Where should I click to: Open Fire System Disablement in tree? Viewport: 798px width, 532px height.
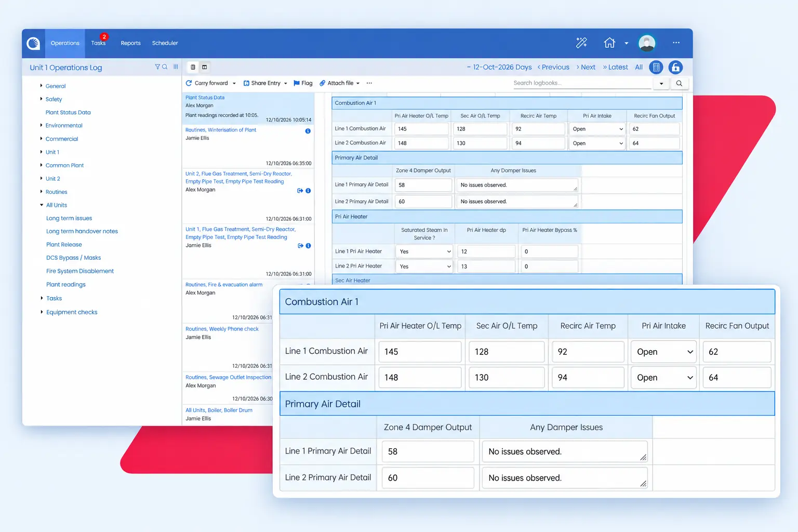(80, 271)
